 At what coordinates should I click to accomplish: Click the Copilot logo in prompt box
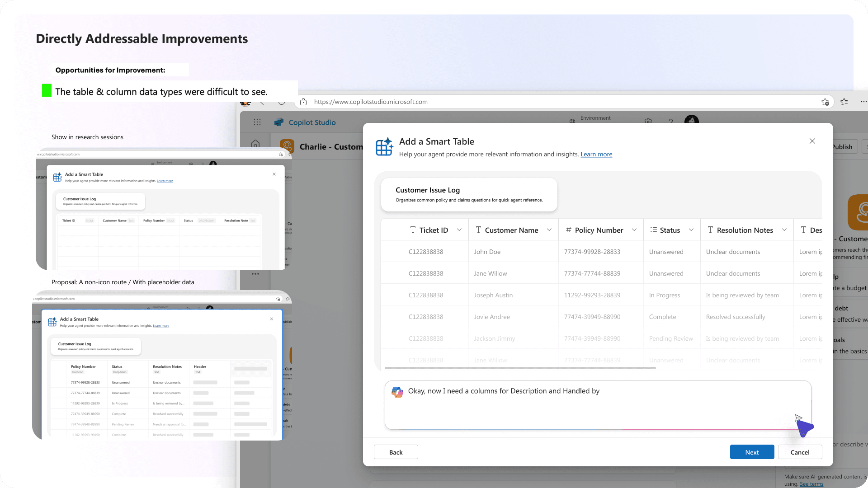397,392
